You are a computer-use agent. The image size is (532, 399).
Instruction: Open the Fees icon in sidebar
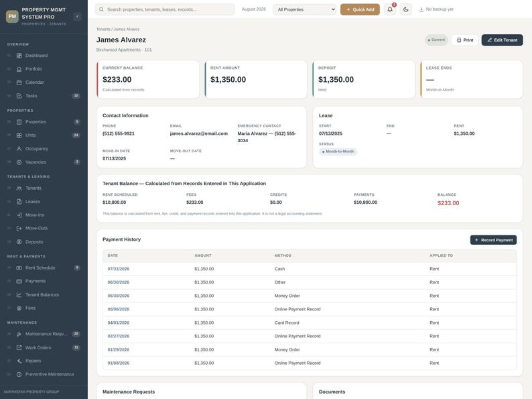(x=19, y=308)
